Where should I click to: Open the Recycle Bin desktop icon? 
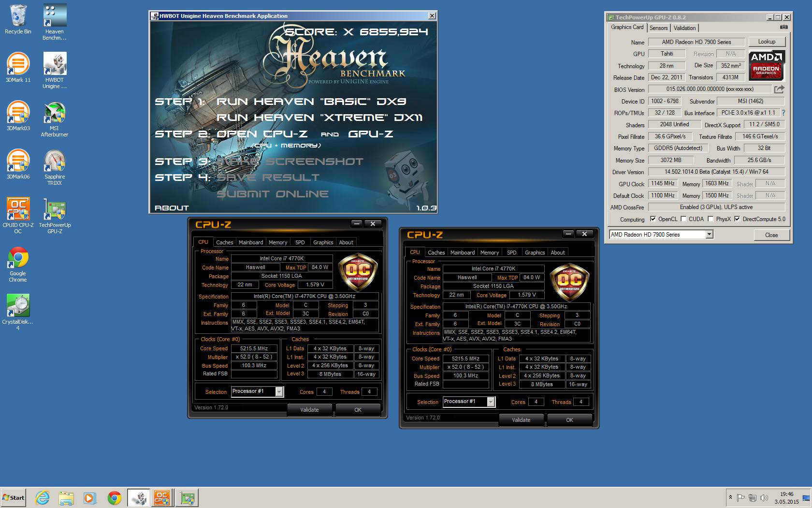[x=18, y=20]
